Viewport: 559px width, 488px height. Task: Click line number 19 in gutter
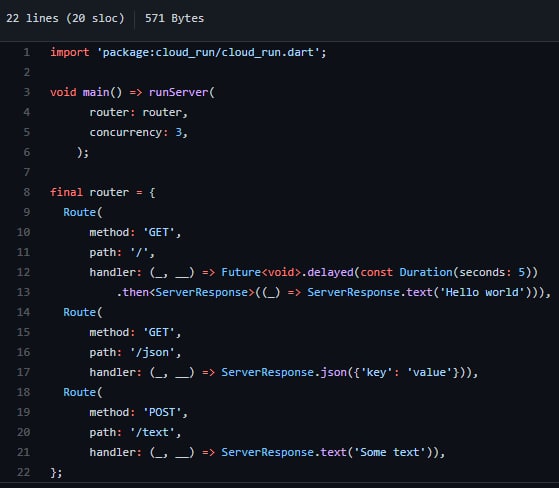click(x=24, y=412)
